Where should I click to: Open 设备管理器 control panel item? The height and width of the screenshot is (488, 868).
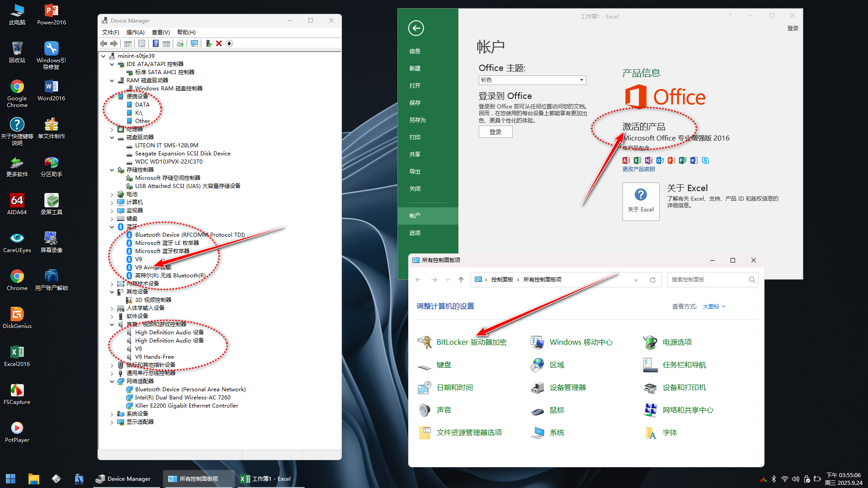[558, 387]
